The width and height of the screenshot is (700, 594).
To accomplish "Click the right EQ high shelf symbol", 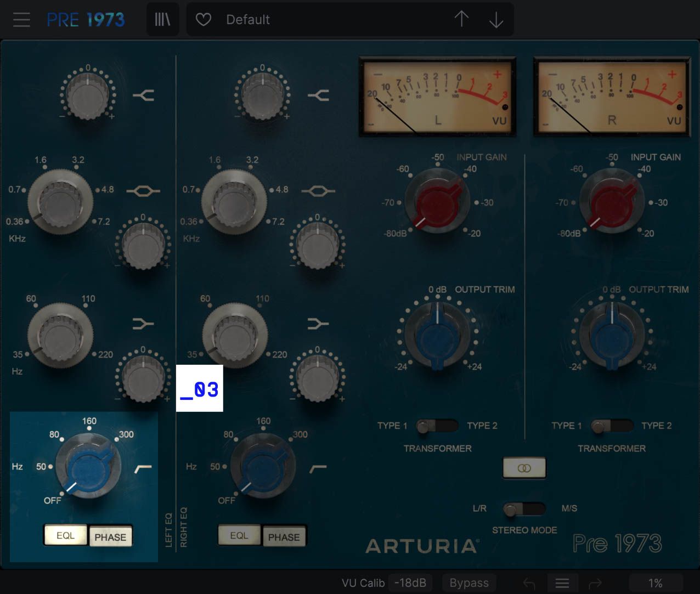I will 318,95.
